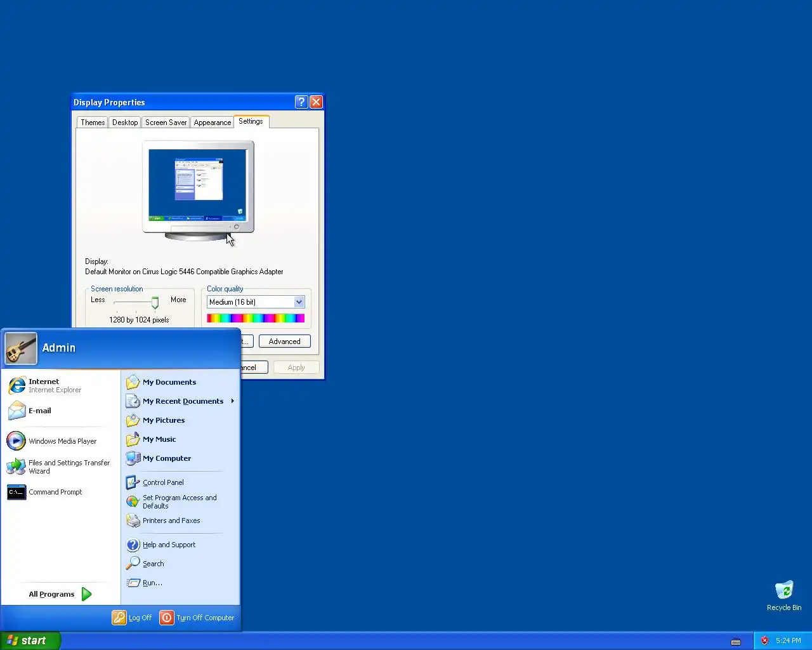
Task: Open Internet Explorer icon in Start menu
Action: coord(16,385)
